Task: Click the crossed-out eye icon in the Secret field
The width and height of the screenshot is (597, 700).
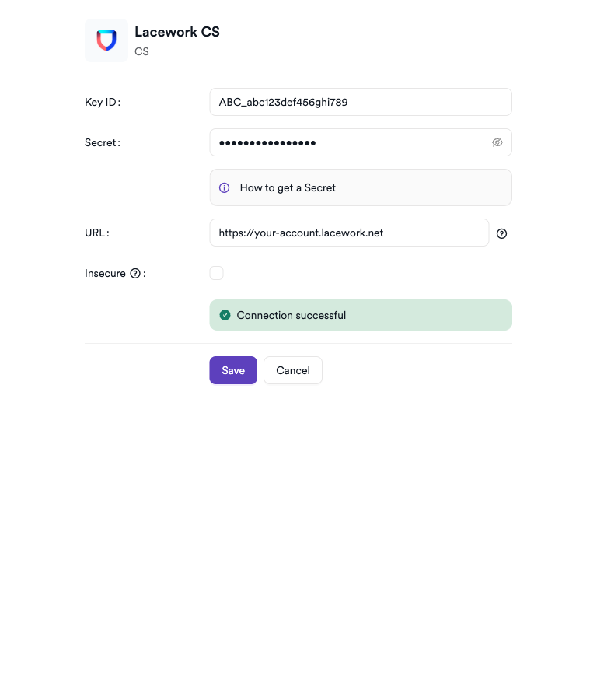Action: (497, 142)
